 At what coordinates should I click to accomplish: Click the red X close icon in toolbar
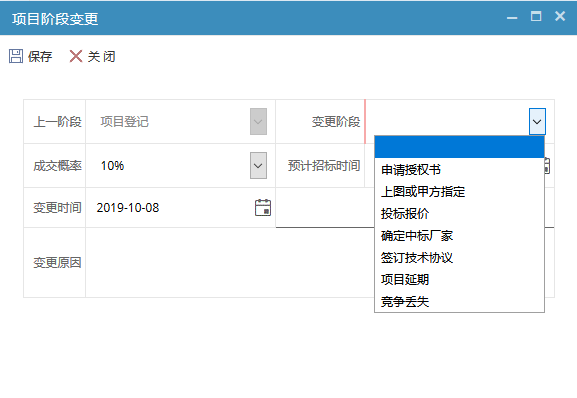click(76, 56)
